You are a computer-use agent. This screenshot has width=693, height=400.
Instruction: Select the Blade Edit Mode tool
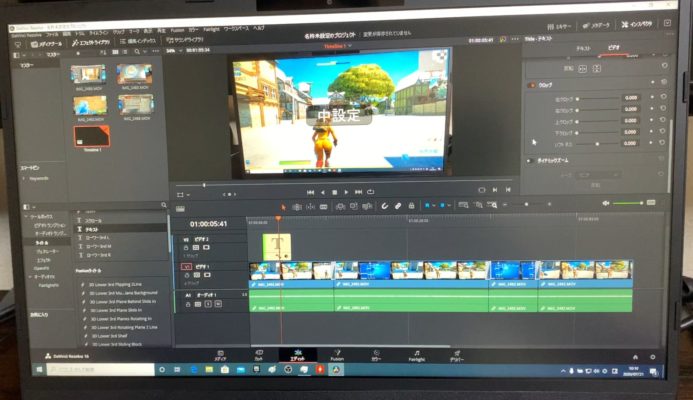(x=324, y=207)
